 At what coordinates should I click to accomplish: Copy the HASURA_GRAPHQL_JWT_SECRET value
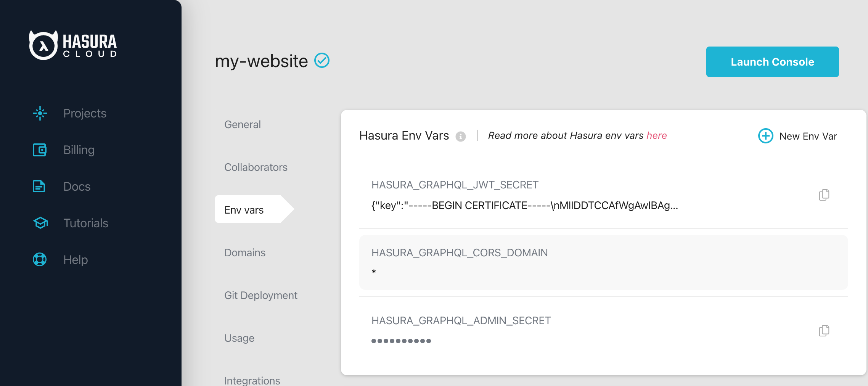point(824,195)
